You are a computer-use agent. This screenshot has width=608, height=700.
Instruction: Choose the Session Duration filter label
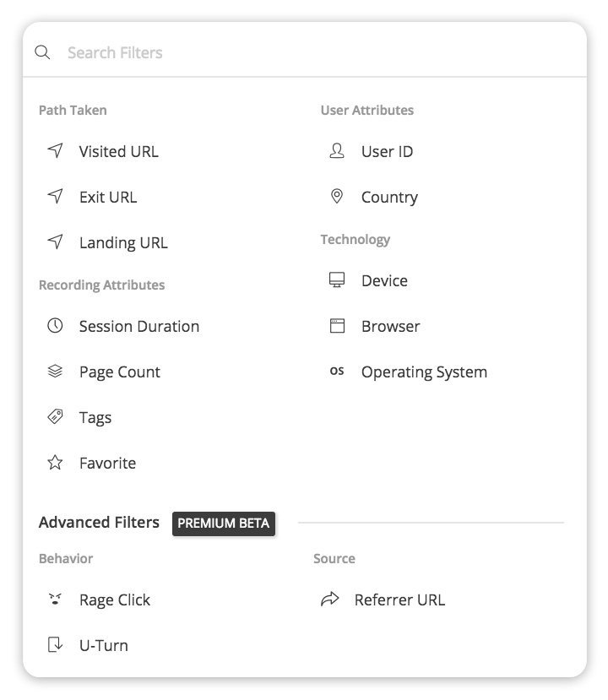tap(139, 326)
